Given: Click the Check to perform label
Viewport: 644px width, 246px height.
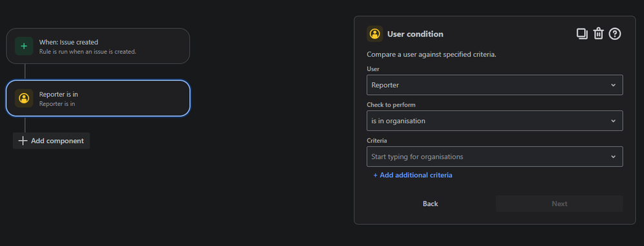Looking at the screenshot, I should [391, 105].
